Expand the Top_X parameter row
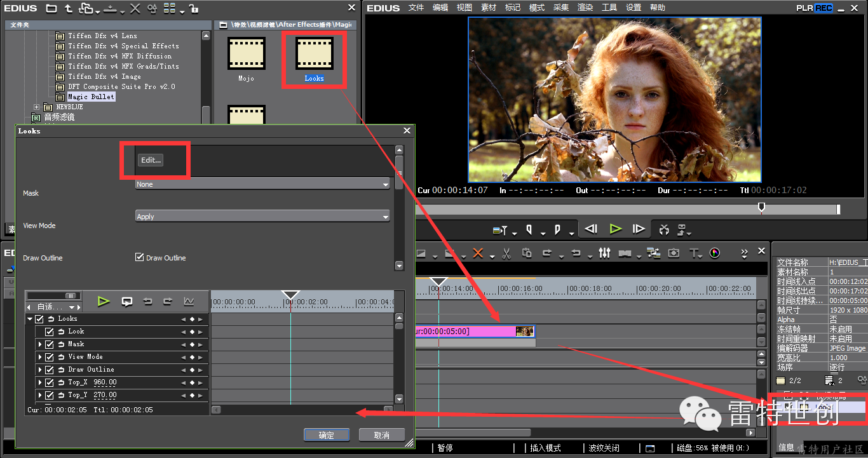 (x=39, y=382)
